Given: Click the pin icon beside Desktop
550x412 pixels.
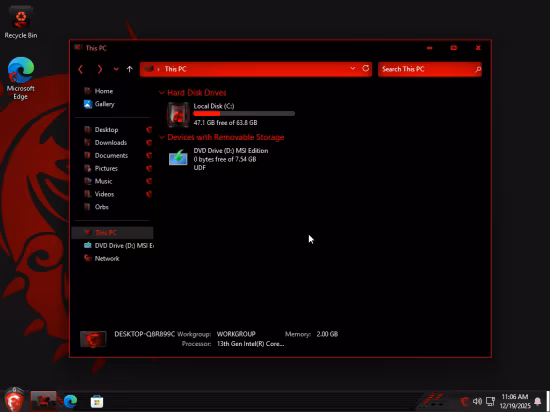Looking at the screenshot, I should pos(149,130).
